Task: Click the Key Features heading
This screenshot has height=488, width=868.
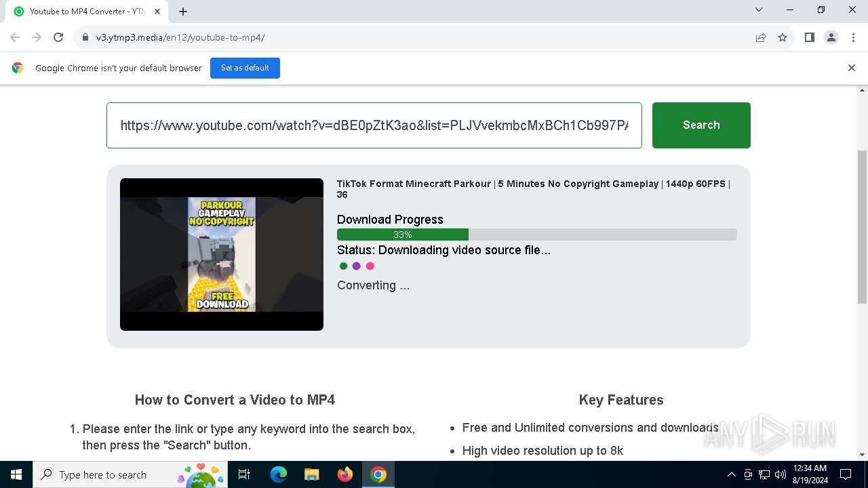Action: tap(621, 400)
